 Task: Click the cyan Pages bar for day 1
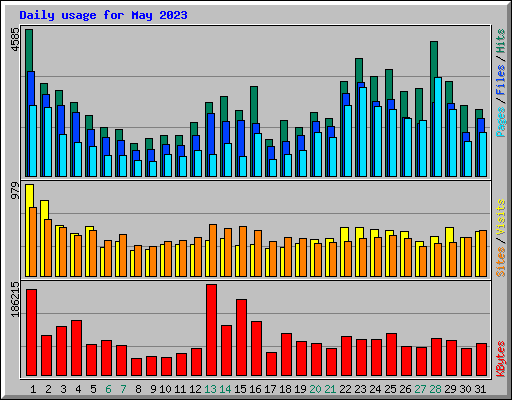[33, 141]
